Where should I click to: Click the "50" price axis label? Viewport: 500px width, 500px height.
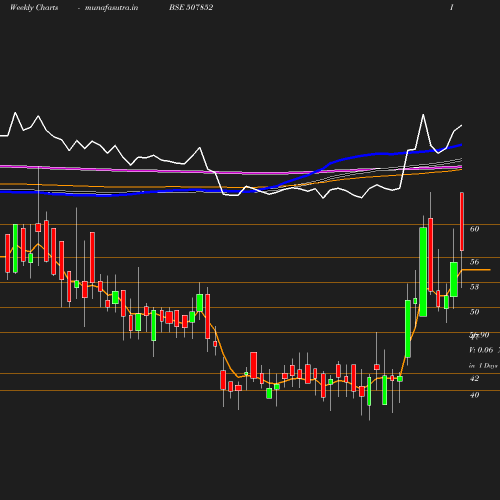point(474,312)
